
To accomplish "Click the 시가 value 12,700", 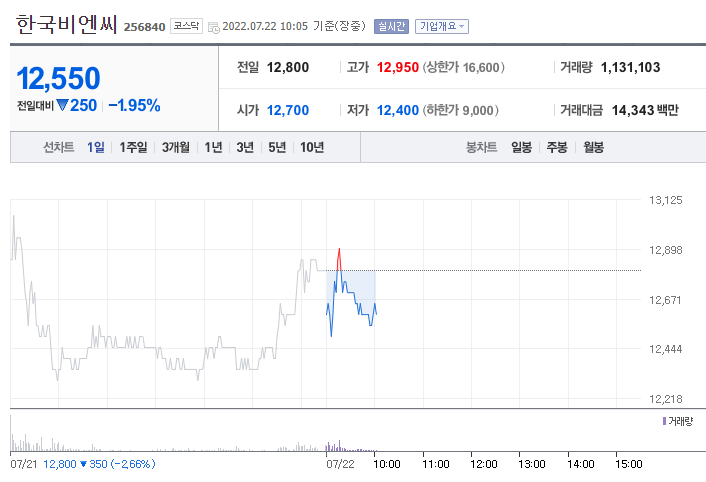I will click(288, 110).
